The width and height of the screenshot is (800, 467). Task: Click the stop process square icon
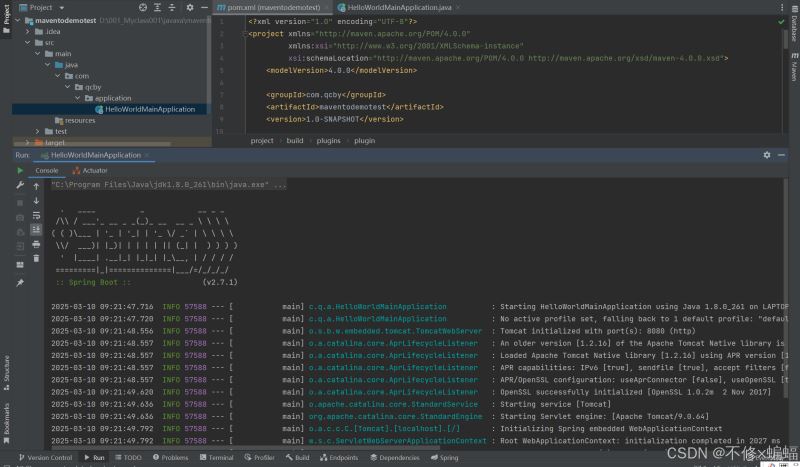[20, 203]
